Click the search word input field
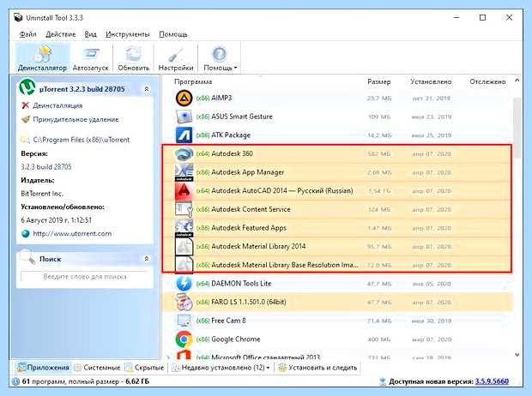 pos(84,277)
